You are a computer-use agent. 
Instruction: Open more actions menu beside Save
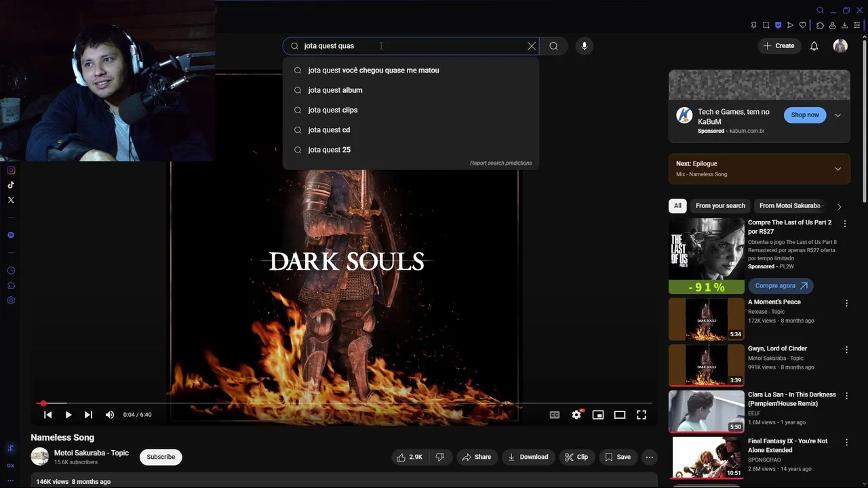point(650,457)
